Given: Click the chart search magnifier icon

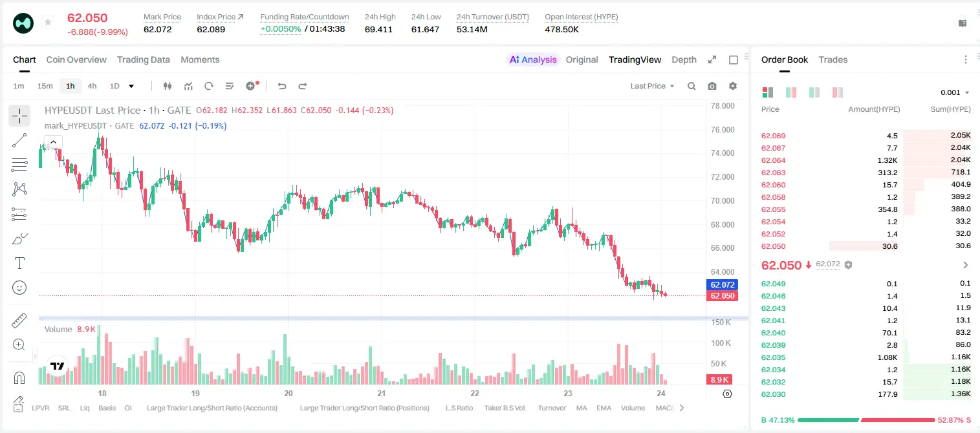Looking at the screenshot, I should coord(691,86).
